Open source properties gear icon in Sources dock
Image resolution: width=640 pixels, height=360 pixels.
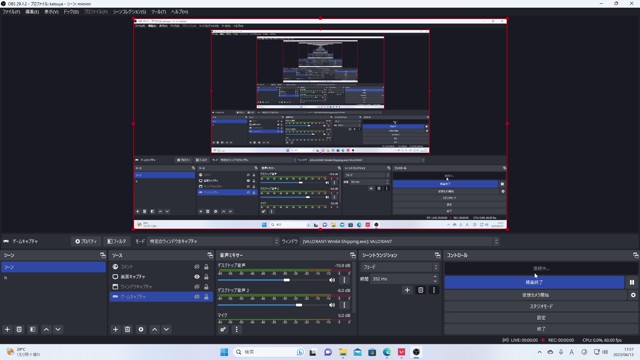141,329
